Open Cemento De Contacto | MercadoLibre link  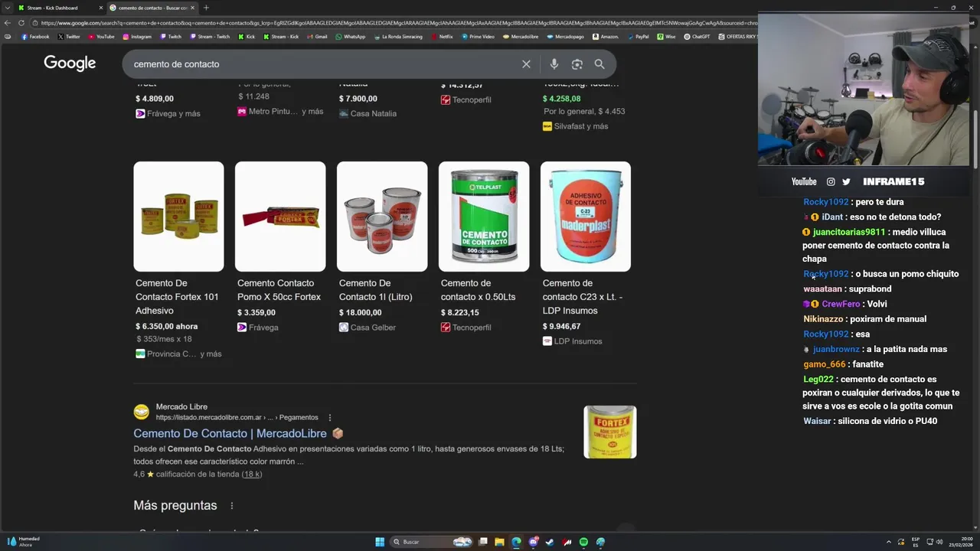230,433
